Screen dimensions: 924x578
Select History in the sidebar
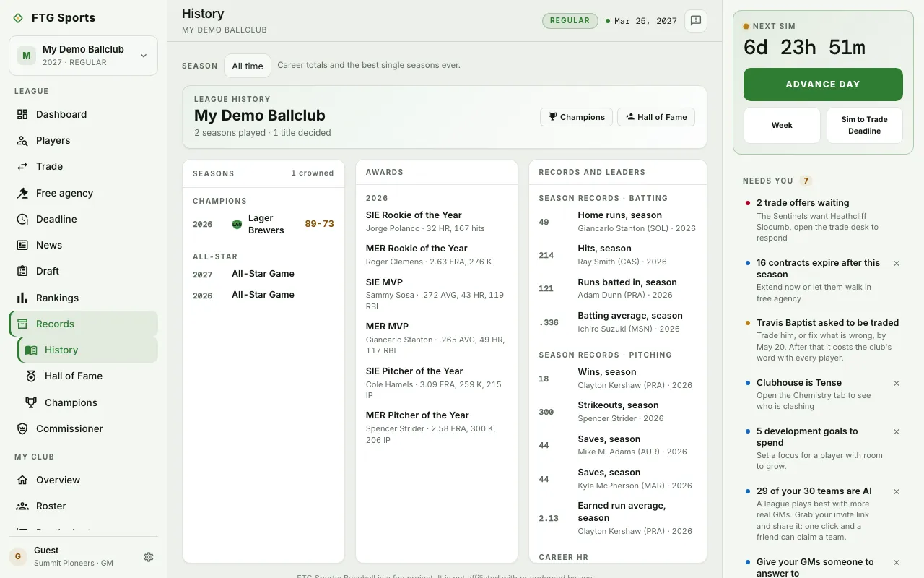tap(87, 350)
